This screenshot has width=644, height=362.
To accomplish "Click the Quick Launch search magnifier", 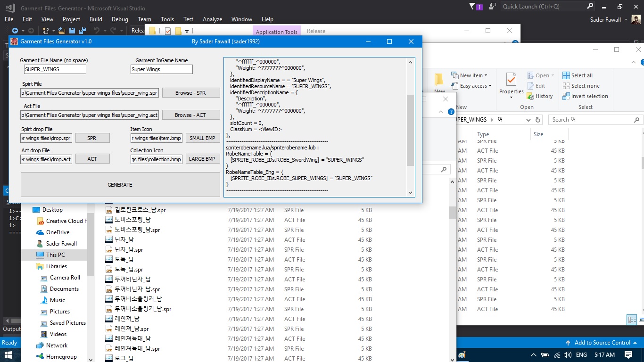I will (590, 7).
